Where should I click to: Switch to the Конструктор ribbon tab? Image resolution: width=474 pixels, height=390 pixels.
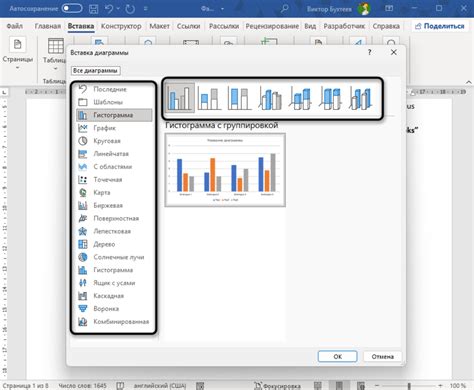click(x=121, y=26)
